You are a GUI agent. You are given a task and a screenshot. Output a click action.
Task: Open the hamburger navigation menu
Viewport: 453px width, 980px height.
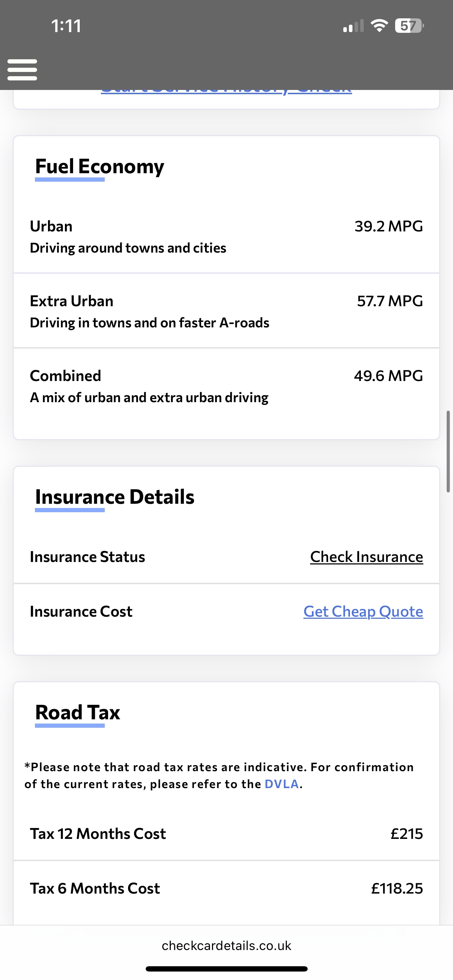[x=22, y=69]
